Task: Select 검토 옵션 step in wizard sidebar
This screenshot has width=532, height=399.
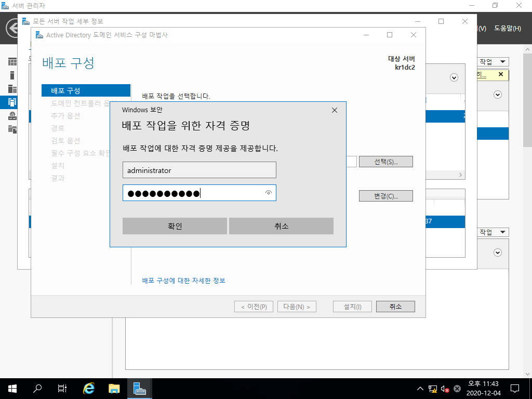Action: coord(65,140)
